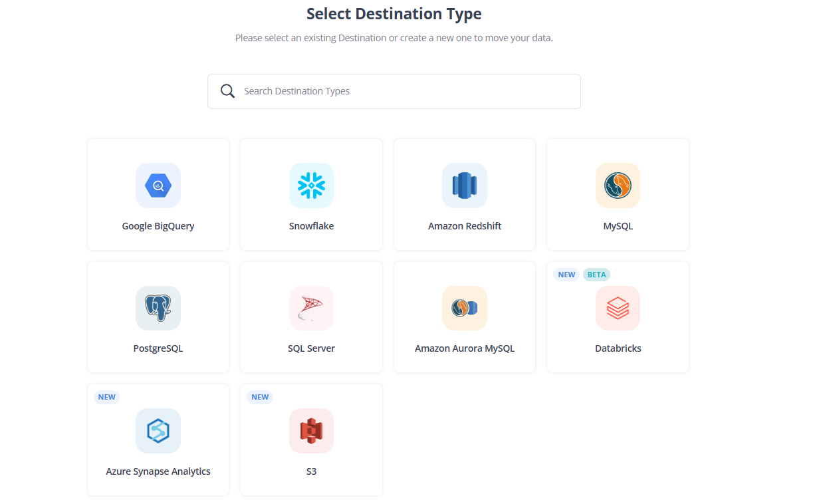Image resolution: width=823 pixels, height=504 pixels.
Task: Click the PostgreSQL elephant icon
Action: pyautogui.click(x=158, y=308)
